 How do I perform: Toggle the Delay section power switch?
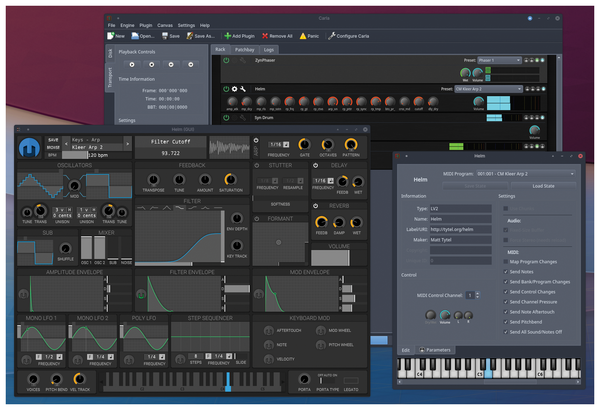pyautogui.click(x=316, y=165)
